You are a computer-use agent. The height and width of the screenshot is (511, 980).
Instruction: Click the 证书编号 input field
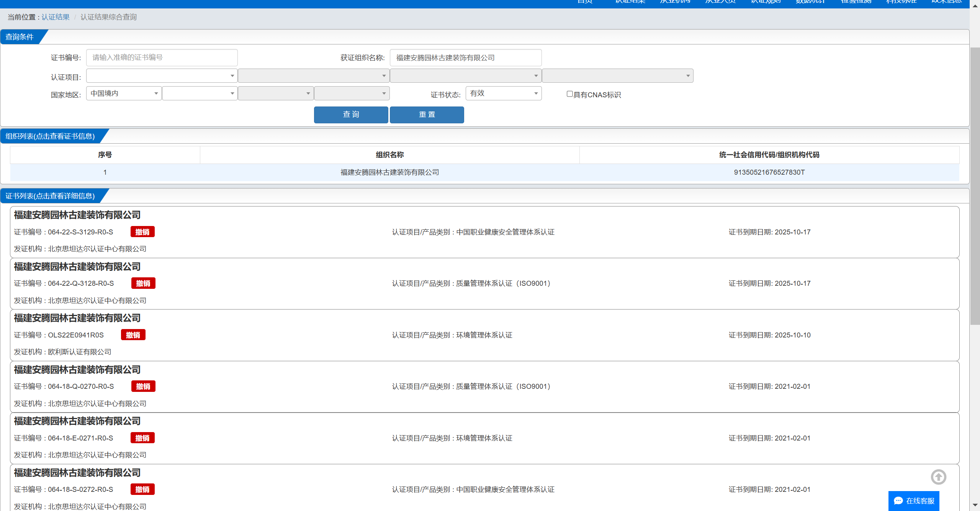[x=161, y=57]
